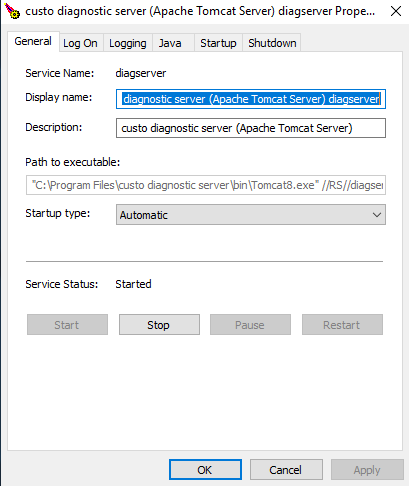Click the Restart service button
Image resolution: width=409 pixels, height=486 pixels.
coord(342,325)
